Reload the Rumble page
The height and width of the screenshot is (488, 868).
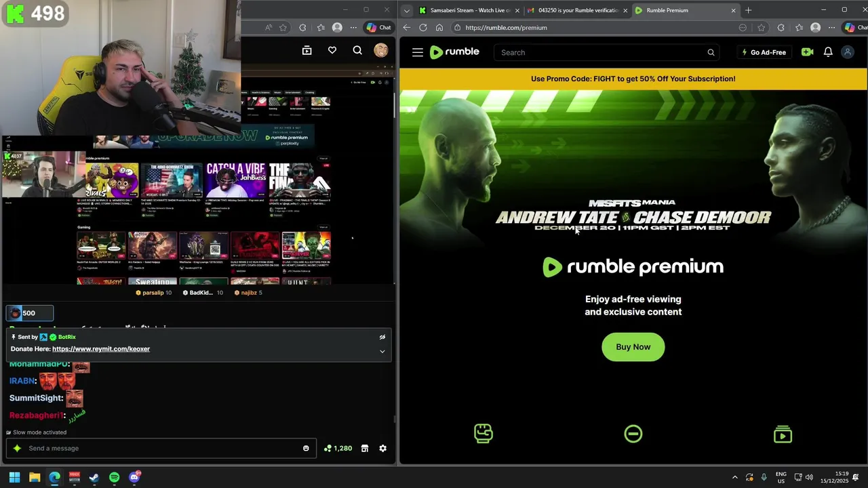[422, 28]
